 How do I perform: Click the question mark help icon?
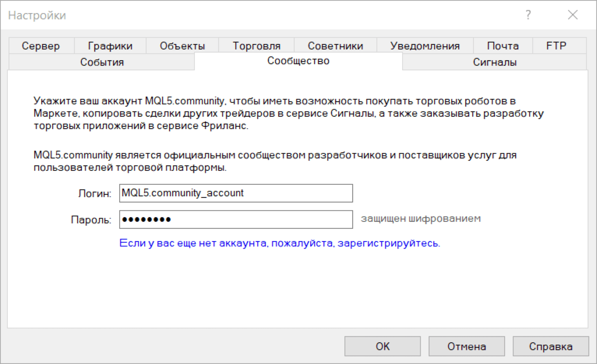click(x=528, y=15)
